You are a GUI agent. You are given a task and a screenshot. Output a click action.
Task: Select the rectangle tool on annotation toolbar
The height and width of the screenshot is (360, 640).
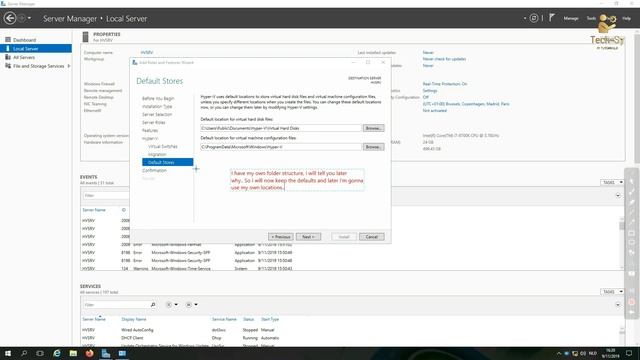631,233
